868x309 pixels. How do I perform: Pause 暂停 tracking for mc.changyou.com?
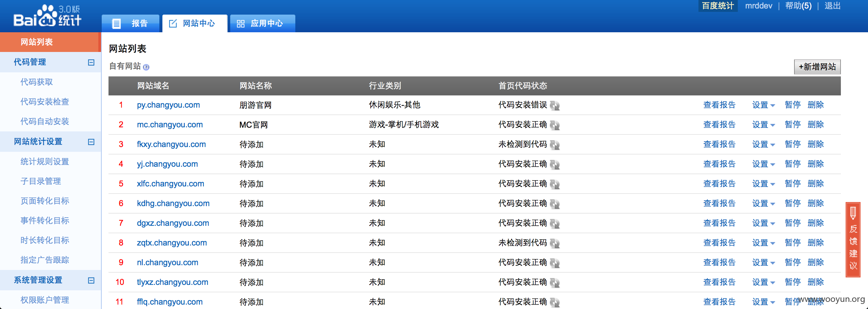[793, 125]
